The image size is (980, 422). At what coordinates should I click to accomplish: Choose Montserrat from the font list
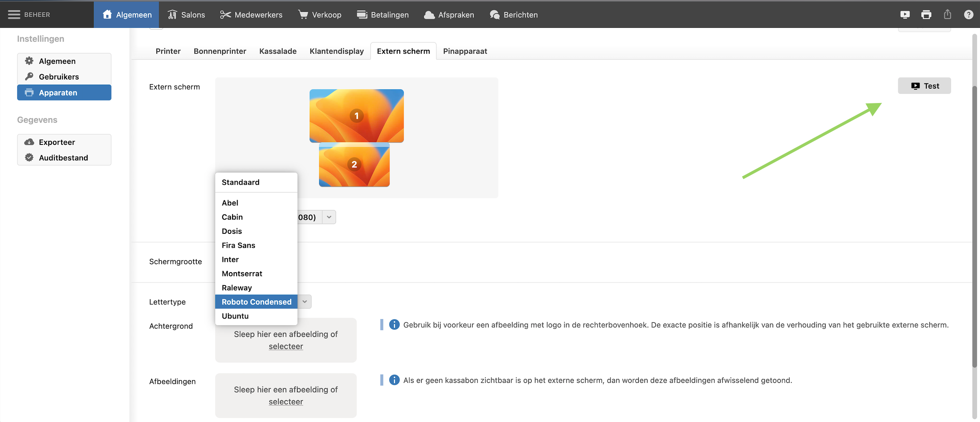242,273
